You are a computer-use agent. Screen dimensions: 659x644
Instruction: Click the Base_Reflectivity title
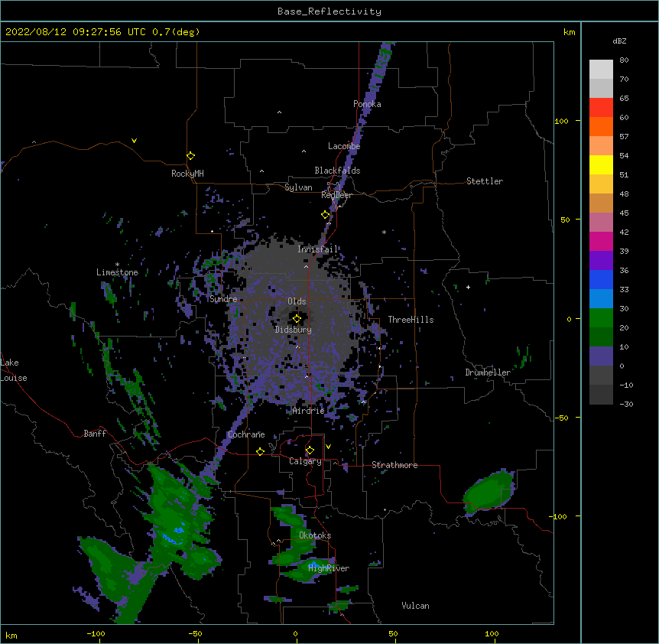click(x=329, y=11)
